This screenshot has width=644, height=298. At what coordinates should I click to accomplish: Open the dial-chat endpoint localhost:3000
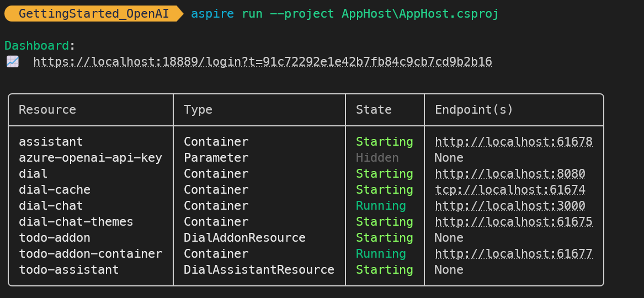pos(510,206)
